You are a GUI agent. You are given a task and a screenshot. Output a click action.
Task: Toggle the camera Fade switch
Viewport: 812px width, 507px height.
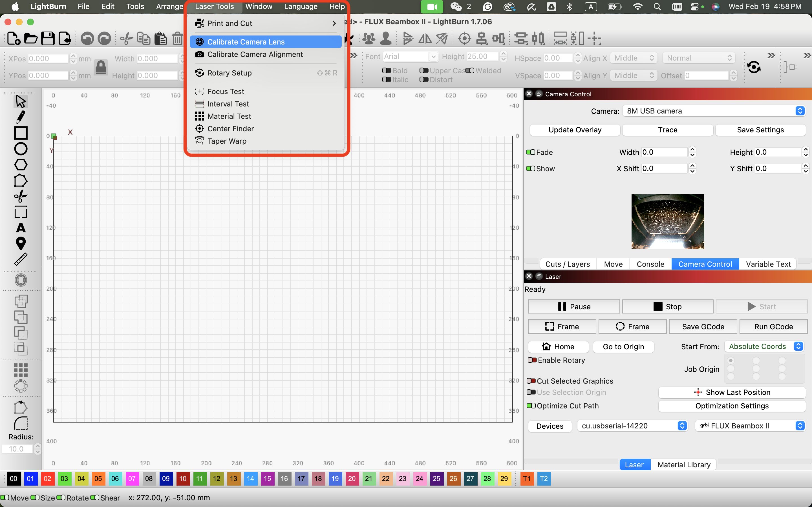[x=531, y=152]
